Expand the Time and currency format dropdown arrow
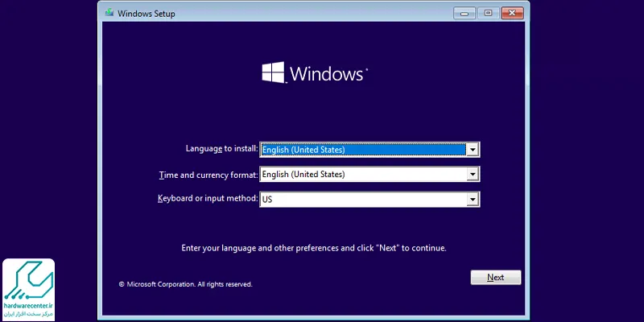 473,175
